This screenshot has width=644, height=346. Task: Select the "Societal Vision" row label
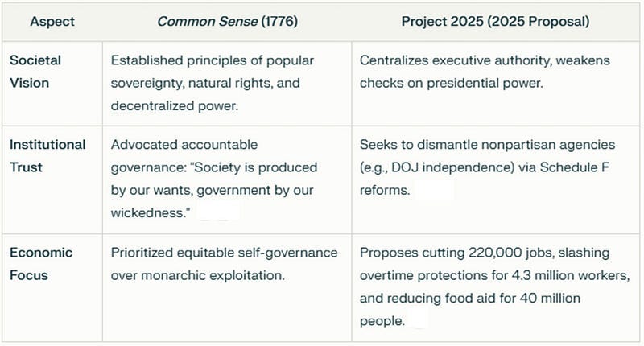(35, 72)
